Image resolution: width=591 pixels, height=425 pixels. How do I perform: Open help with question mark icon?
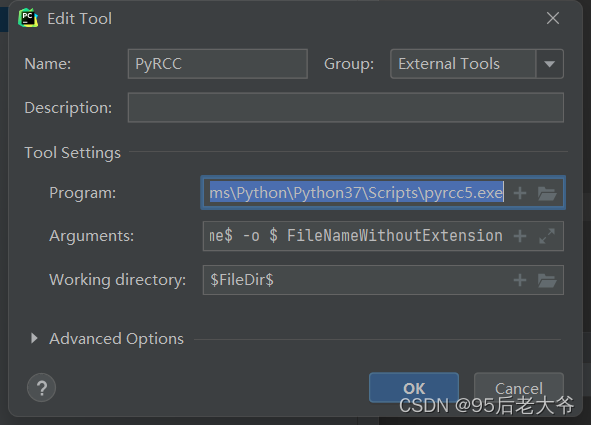tap(41, 387)
